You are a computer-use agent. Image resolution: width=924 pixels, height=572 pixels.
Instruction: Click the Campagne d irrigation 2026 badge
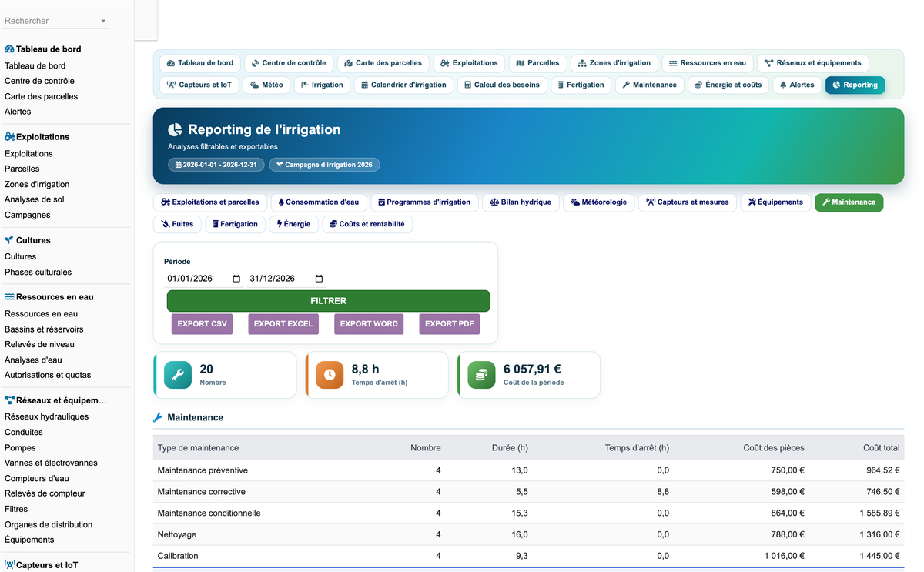[324, 165]
